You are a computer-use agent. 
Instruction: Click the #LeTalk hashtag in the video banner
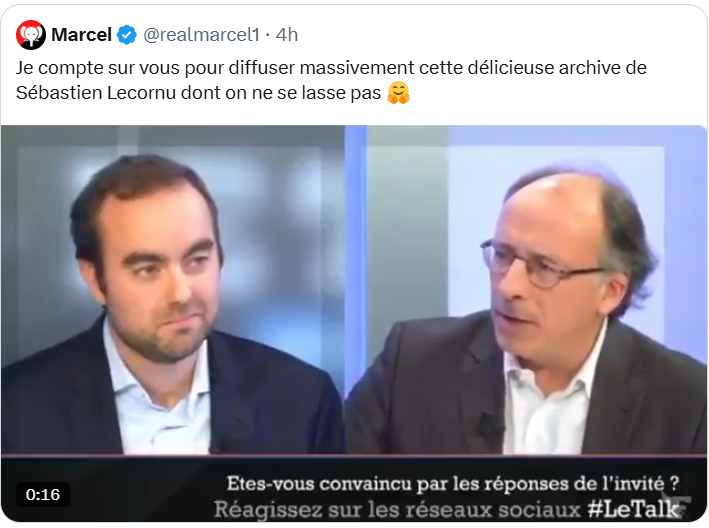click(x=632, y=509)
